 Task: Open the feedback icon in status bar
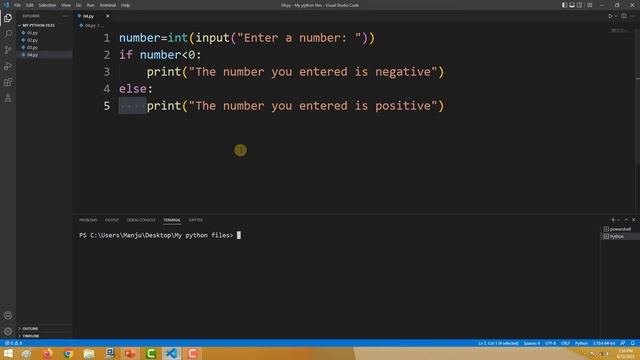623,343
